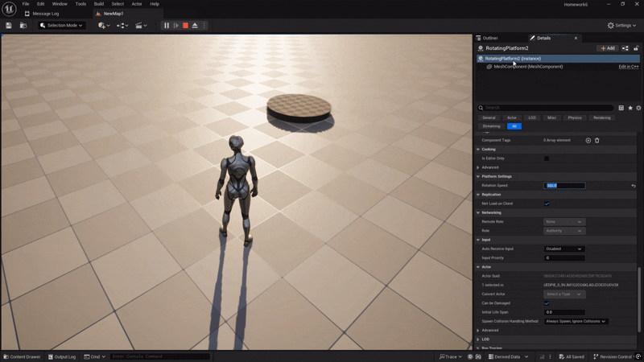
Task: Open play options three-dot menu
Action: [x=204, y=26]
